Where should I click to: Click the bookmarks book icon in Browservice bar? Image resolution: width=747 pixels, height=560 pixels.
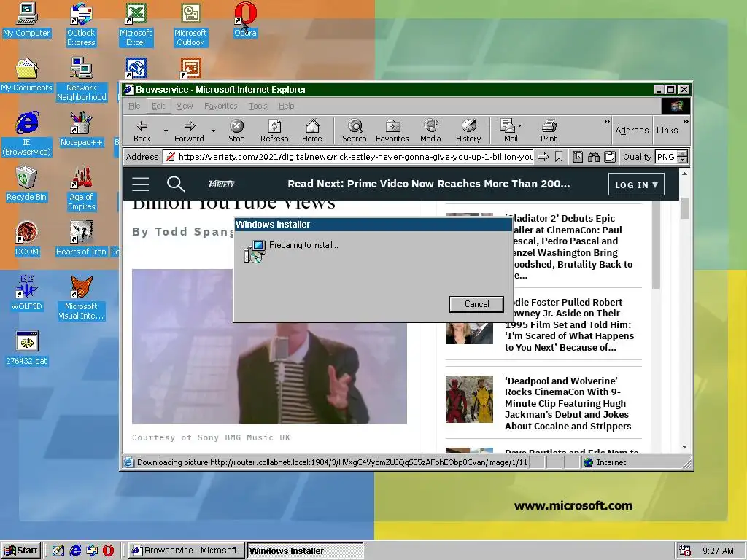(x=578, y=157)
